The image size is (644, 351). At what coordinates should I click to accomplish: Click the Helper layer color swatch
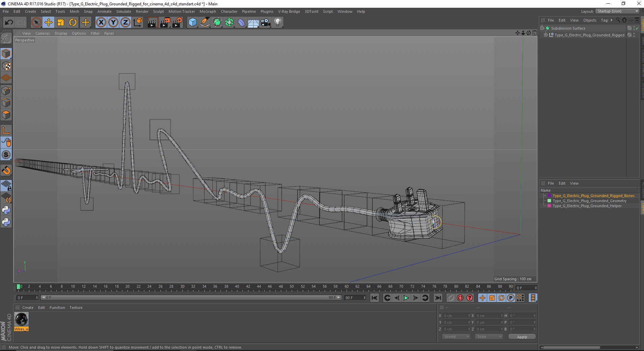(x=549, y=206)
